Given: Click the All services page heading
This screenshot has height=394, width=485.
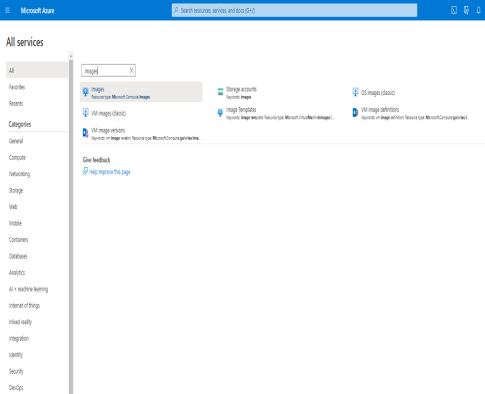Looking at the screenshot, I should [25, 42].
